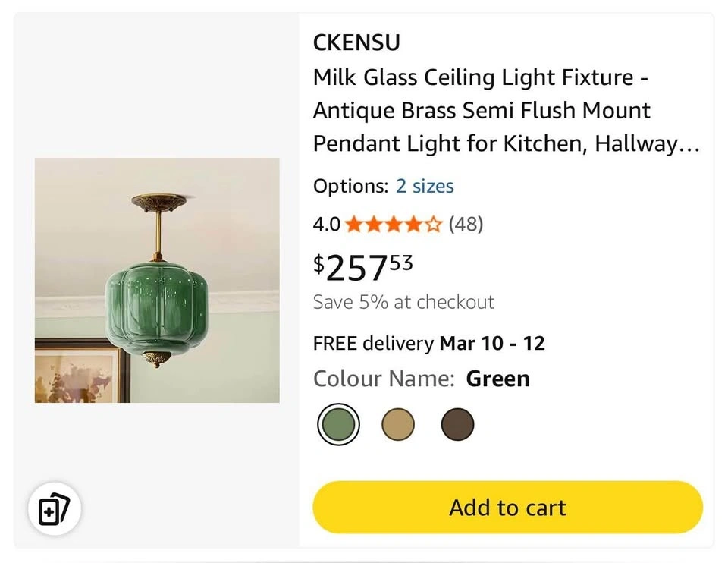
Task: View the 48 customer reviews count
Action: pyautogui.click(x=466, y=225)
